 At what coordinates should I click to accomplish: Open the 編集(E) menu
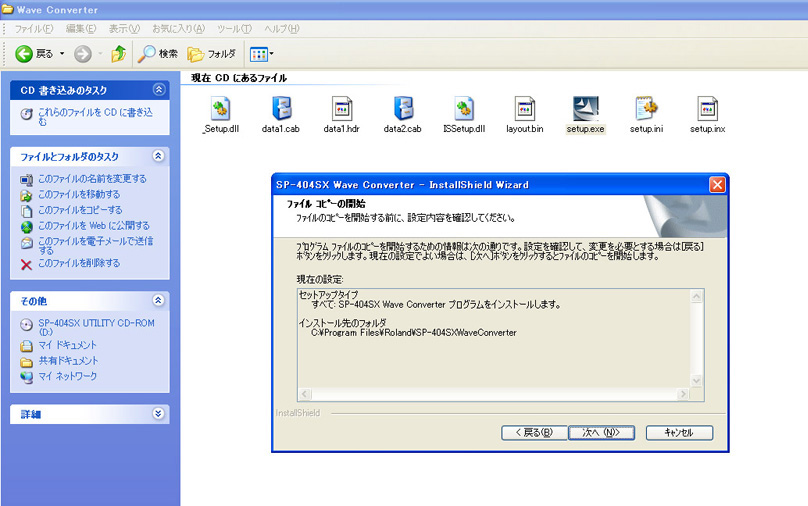click(81, 29)
